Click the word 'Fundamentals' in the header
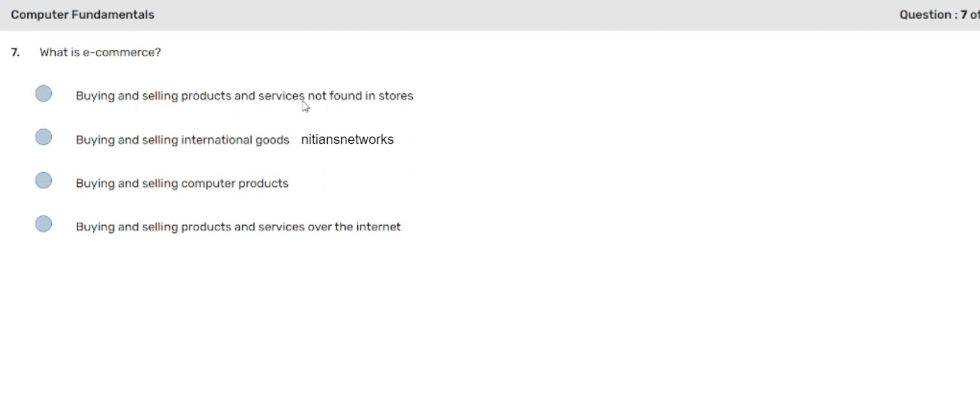Image resolution: width=980 pixels, height=415 pixels. (x=118, y=15)
